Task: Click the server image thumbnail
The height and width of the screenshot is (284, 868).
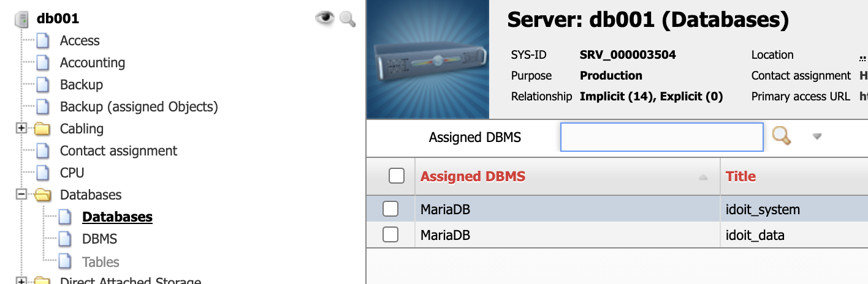Action: click(x=428, y=59)
